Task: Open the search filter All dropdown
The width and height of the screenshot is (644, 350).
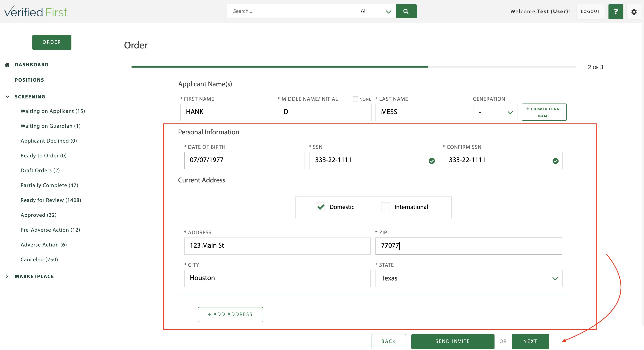Action: click(x=375, y=11)
